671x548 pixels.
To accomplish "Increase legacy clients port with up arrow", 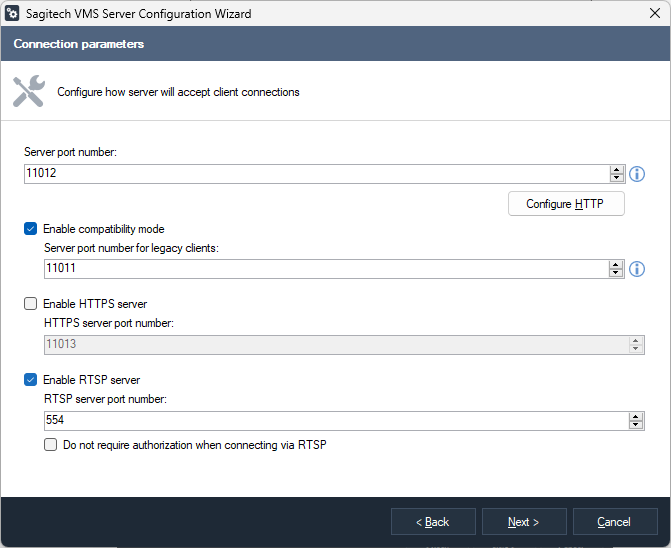I will click(617, 264).
